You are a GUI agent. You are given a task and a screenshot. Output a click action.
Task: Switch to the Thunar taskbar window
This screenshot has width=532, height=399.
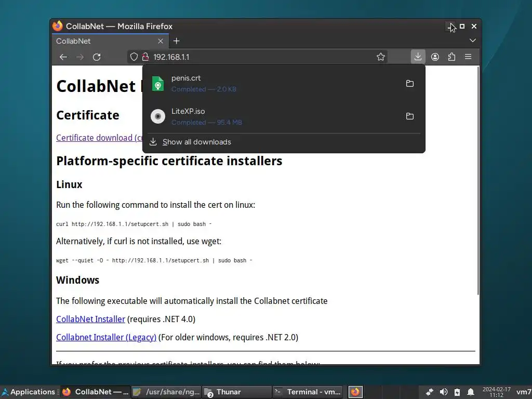[237, 392]
